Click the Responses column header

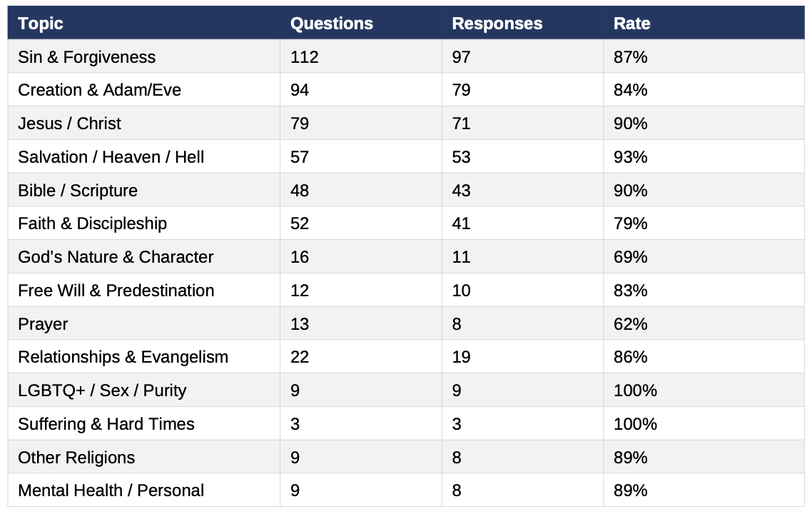(x=522, y=23)
